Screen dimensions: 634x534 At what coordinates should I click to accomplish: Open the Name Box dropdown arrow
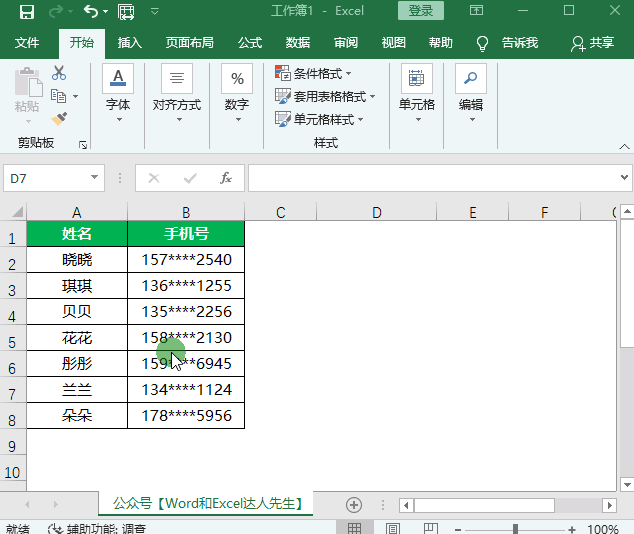[x=95, y=177]
